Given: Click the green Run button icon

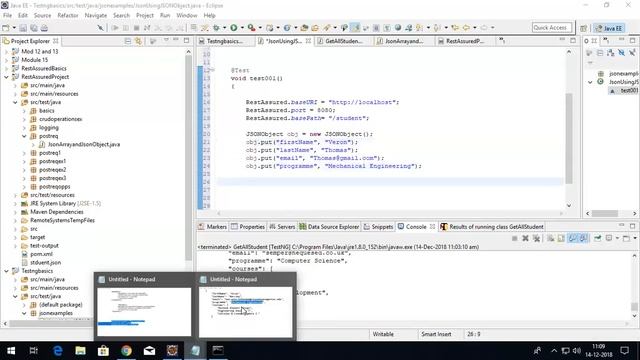Looking at the screenshot, I should tap(233, 28).
